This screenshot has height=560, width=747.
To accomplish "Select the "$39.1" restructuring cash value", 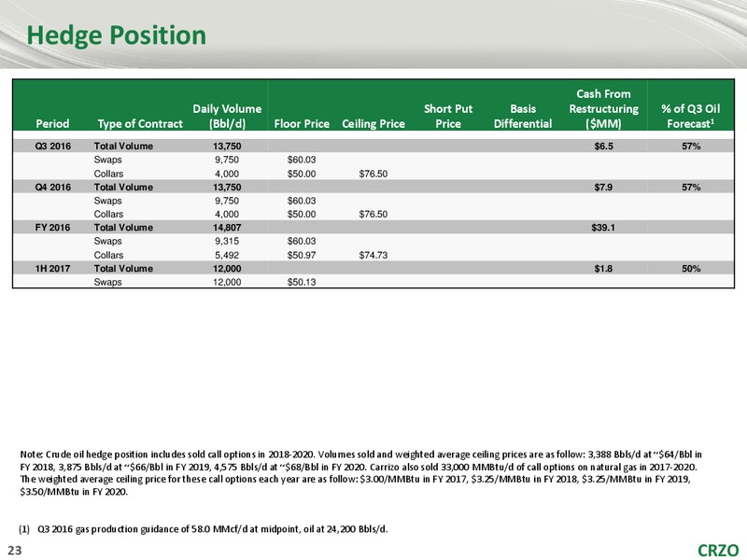I will tap(603, 228).
